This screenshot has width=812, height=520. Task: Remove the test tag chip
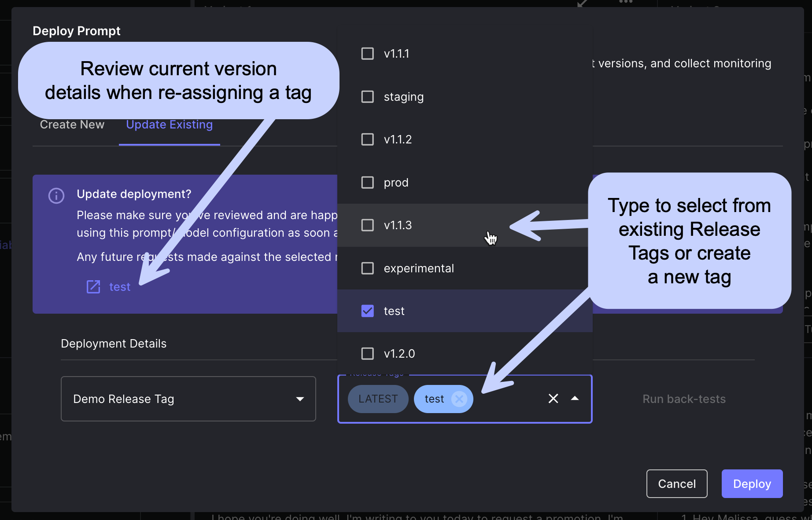(459, 399)
